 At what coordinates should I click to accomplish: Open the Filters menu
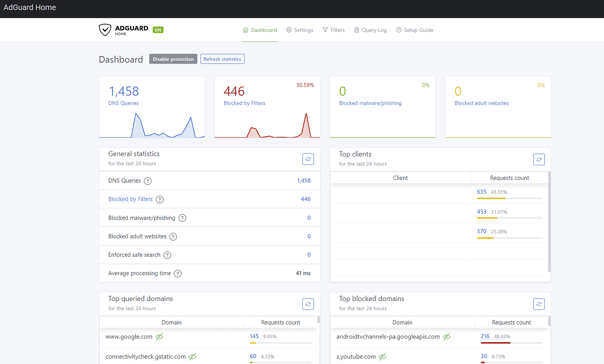tap(334, 30)
